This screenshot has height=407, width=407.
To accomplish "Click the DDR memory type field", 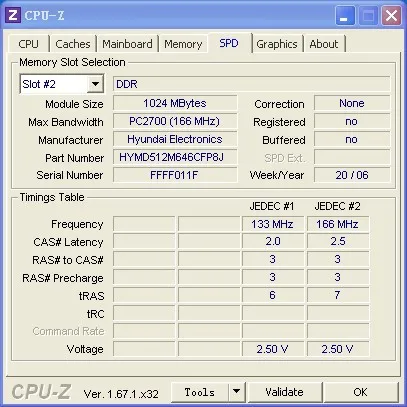I will coord(252,84).
